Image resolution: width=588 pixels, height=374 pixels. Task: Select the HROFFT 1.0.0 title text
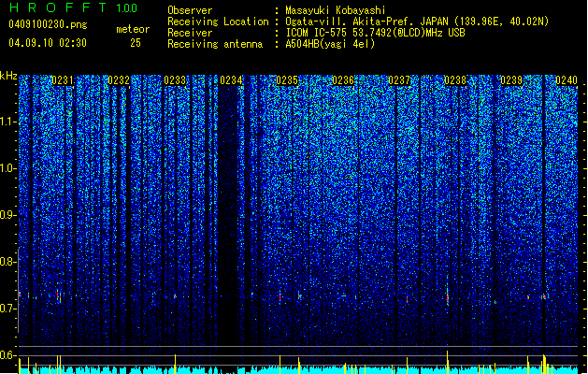(74, 7)
